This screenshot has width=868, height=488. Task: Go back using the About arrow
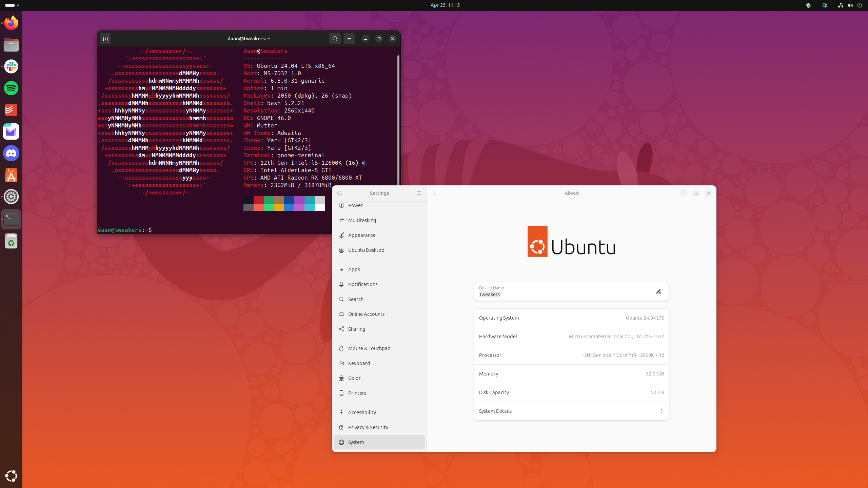click(434, 193)
